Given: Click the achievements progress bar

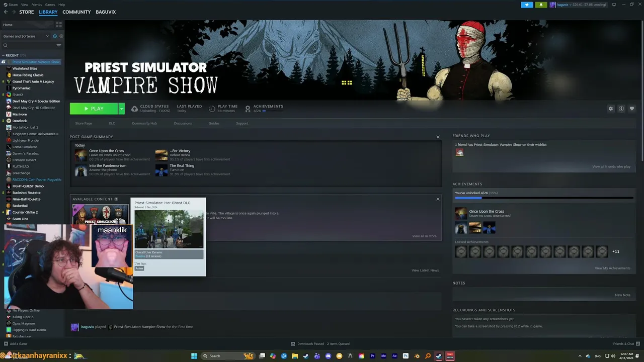Looking at the screenshot, I should 544,198.
